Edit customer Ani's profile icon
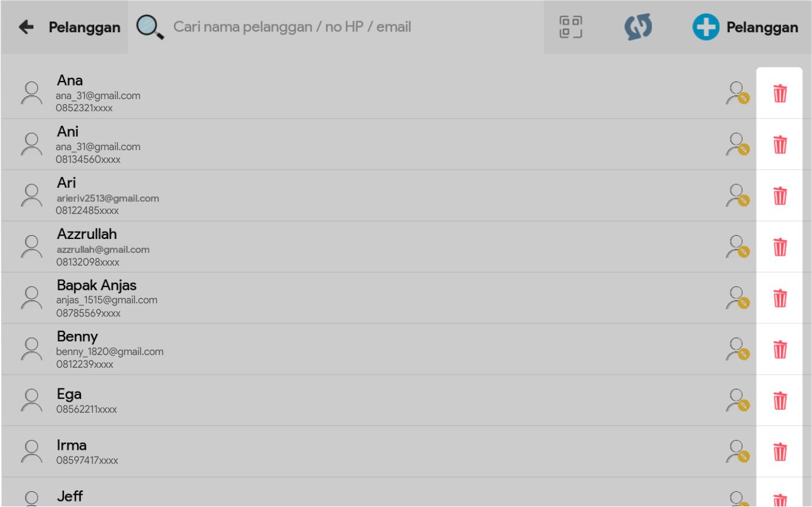This screenshot has height=507, width=812. click(x=737, y=145)
